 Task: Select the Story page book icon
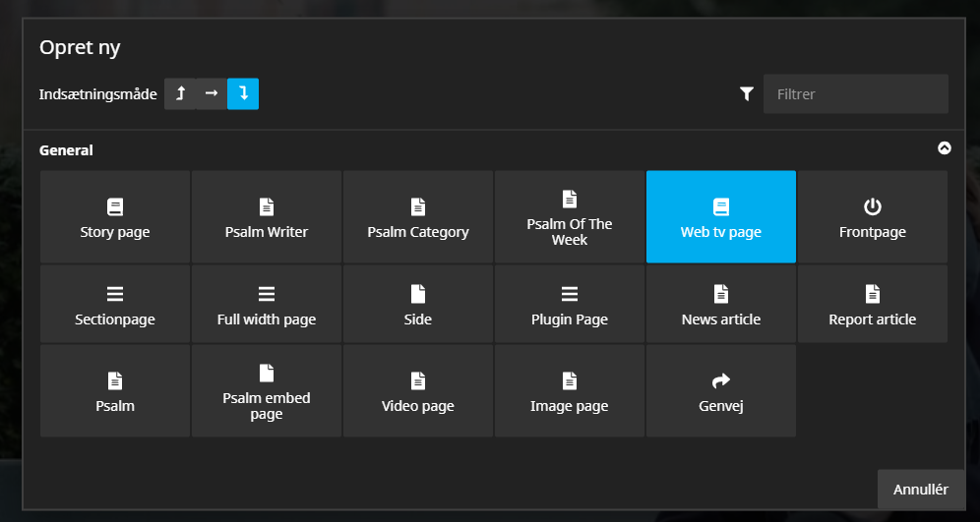pos(115,206)
